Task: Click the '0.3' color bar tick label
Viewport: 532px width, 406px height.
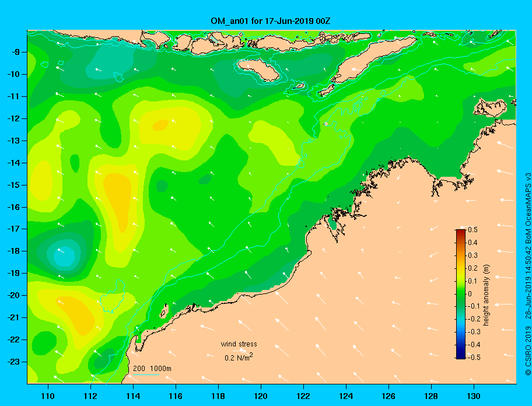Action: (x=473, y=256)
